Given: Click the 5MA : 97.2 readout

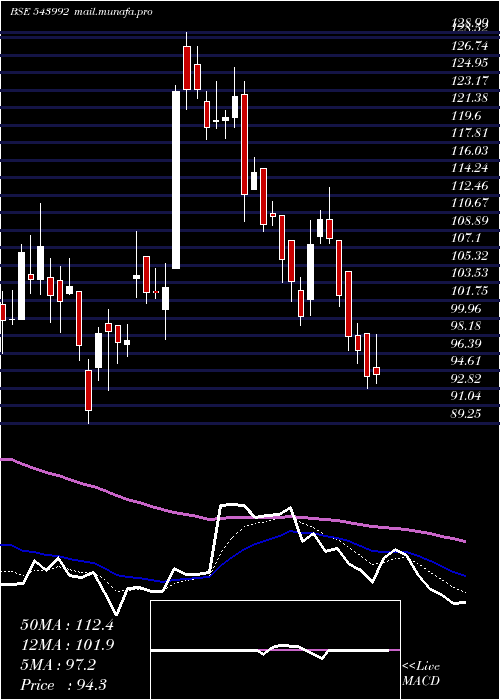Looking at the screenshot, I should coord(58,665).
